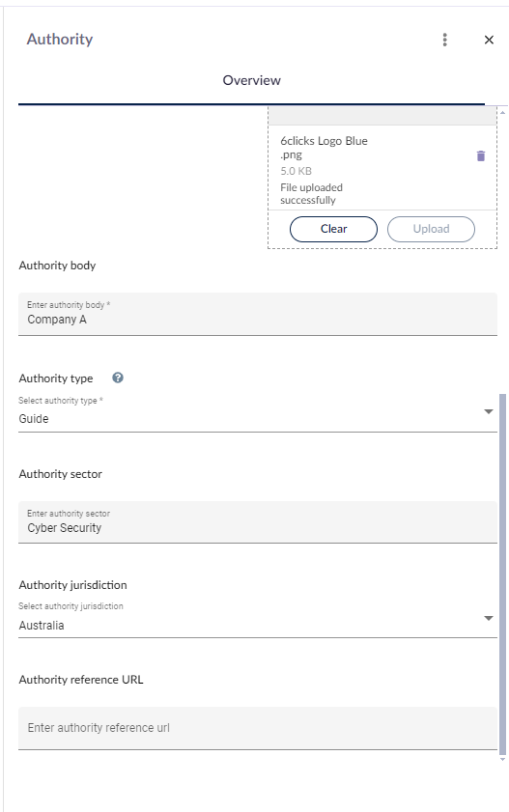The width and height of the screenshot is (509, 812).
Task: Expand the authority type dropdown arrow
Action: click(x=489, y=411)
